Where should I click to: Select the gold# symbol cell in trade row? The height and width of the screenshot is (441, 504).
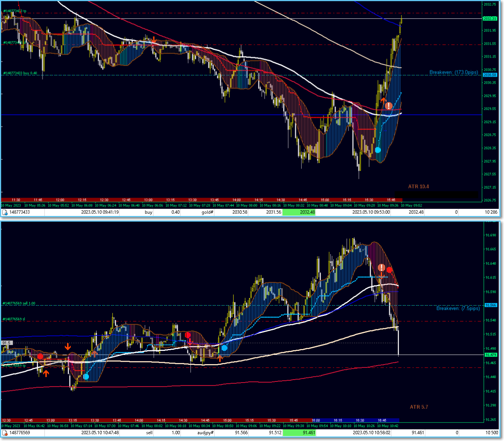(x=208, y=212)
